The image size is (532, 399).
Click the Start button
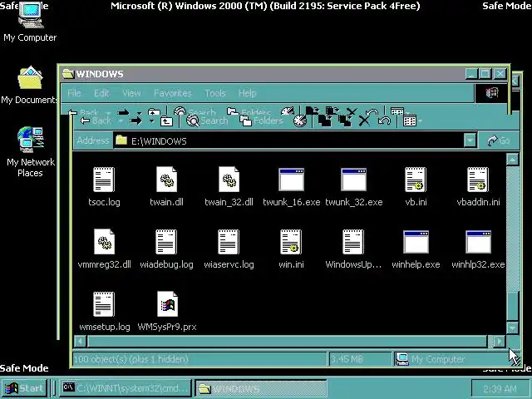24,388
